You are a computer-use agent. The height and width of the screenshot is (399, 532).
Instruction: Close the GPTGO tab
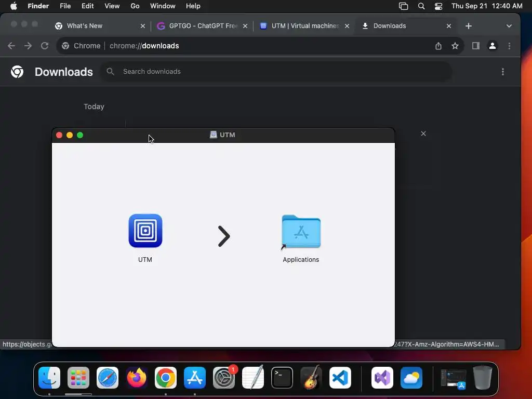(x=245, y=26)
